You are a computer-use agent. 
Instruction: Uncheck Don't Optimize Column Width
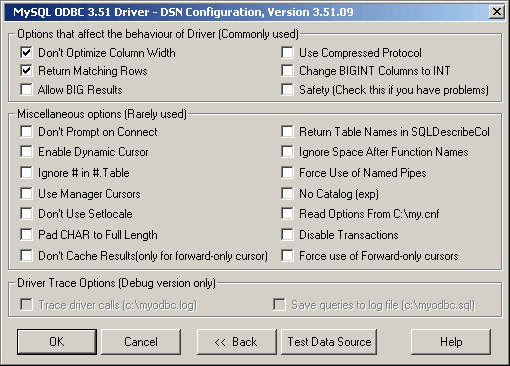[26, 52]
